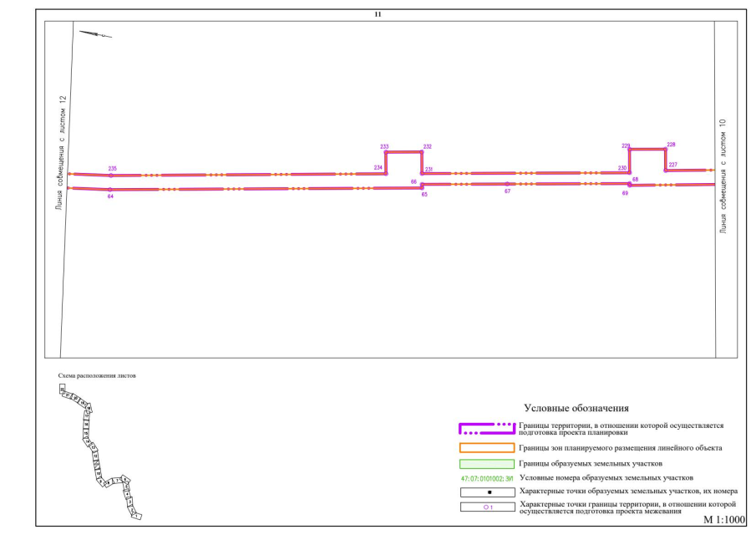Screen dimensions: 756x535
Task: Click point 227 near right edge
Action: (x=666, y=171)
